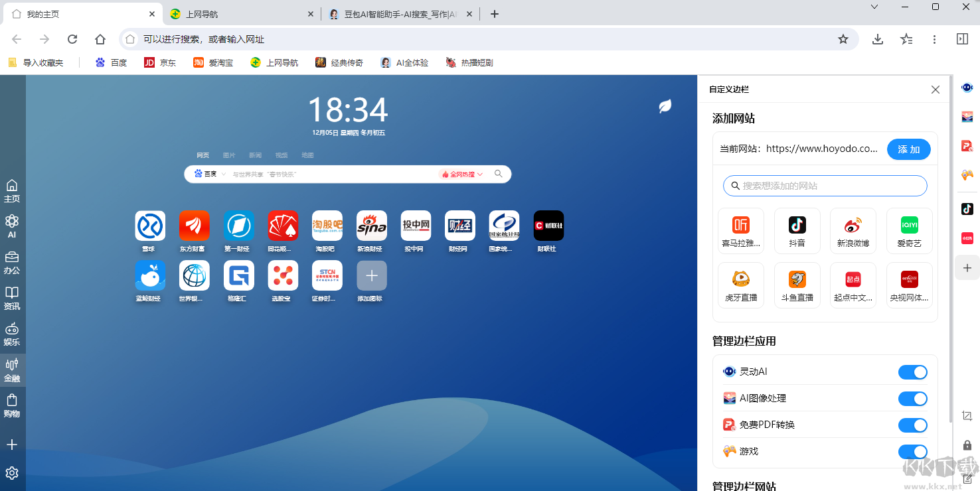This screenshot has height=491, width=980.
Task: Select the 图片 search tab
Action: pos(229,155)
